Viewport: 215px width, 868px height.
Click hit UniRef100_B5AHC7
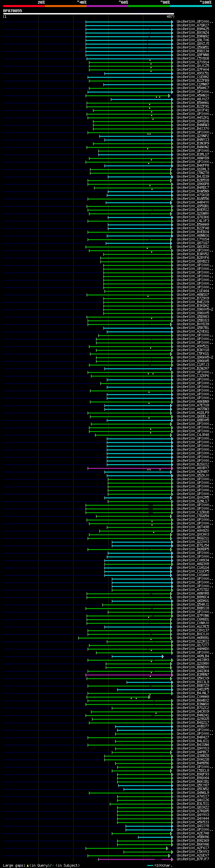[193, 88]
